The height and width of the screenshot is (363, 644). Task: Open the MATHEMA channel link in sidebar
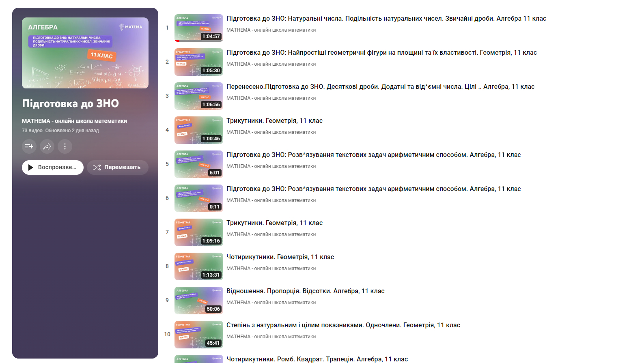coord(74,121)
